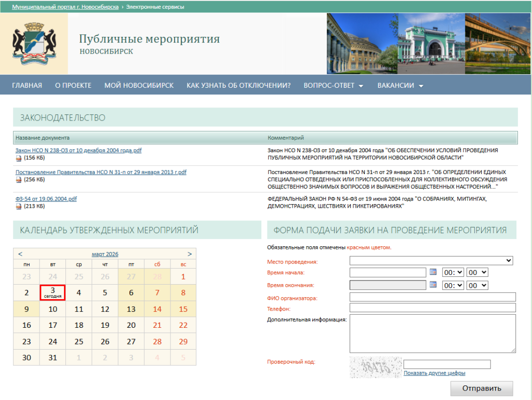The height and width of the screenshot is (400, 532).
Task: Go to next month in calendar
Action: [x=190, y=254]
